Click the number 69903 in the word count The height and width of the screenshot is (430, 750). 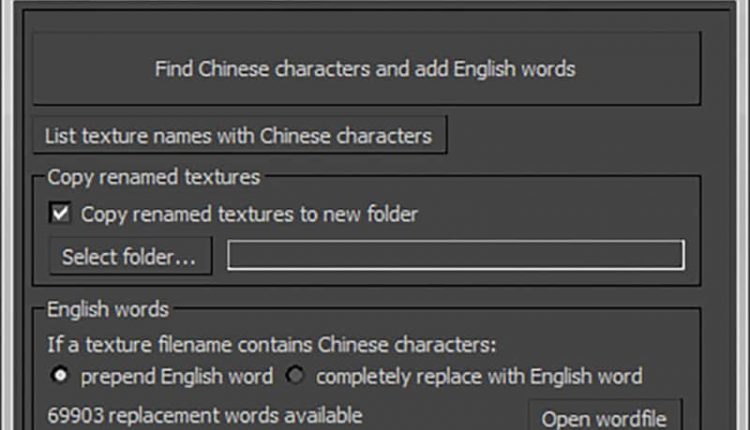78,414
